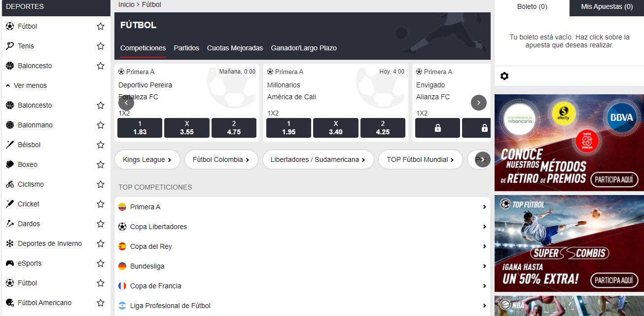This screenshot has height=316, width=644.
Task: Click the Deportes de Invierno snowflake icon
Action: tap(10, 243)
